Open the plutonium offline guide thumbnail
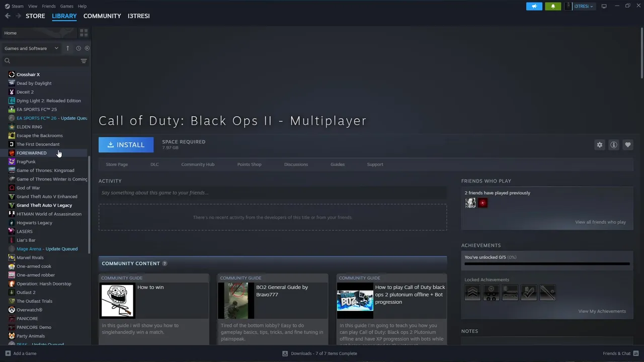 [355, 301]
